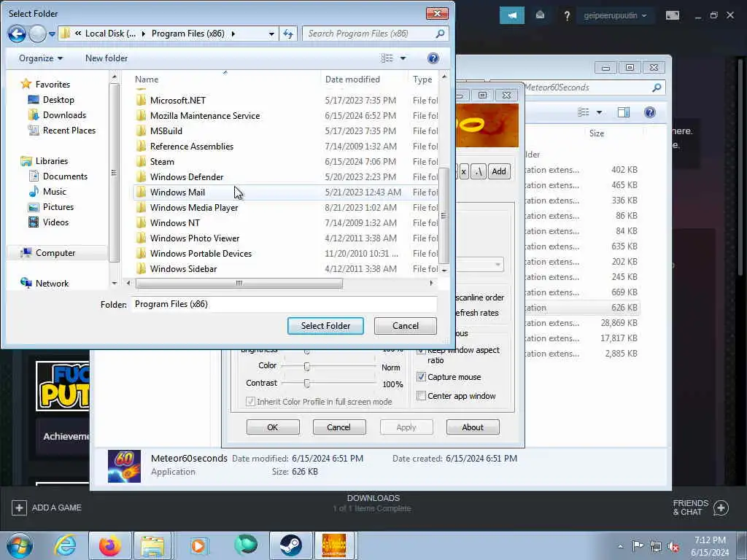Toggle the Capture mouse checkbox
This screenshot has width=747, height=560.
point(421,377)
